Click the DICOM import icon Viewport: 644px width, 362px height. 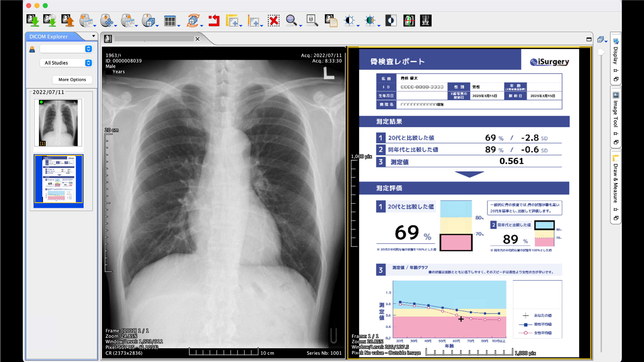point(33,20)
